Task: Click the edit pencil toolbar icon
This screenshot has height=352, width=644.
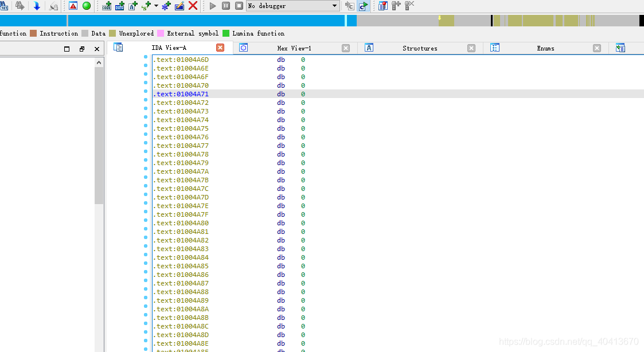Action: coord(179,6)
